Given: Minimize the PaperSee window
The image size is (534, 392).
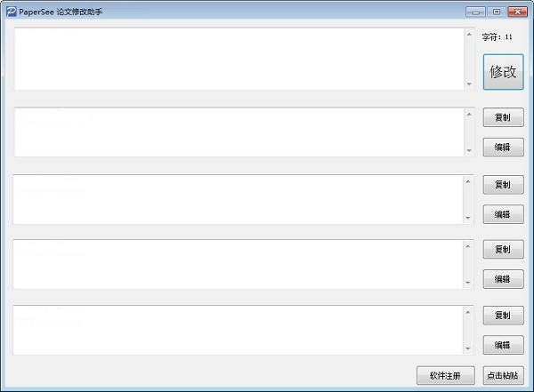Looking at the screenshot, I should 475,12.
